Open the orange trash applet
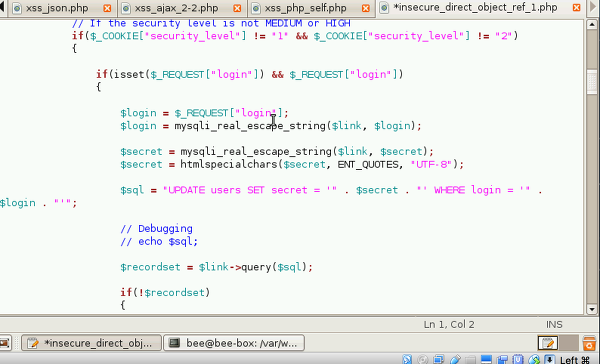Viewport: 600px width, 364px height. pyautogui.click(x=589, y=343)
